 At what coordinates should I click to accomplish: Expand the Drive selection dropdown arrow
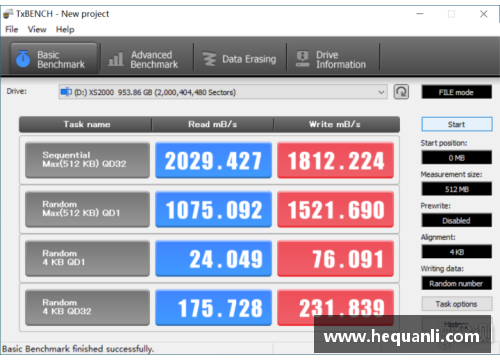pos(381,92)
